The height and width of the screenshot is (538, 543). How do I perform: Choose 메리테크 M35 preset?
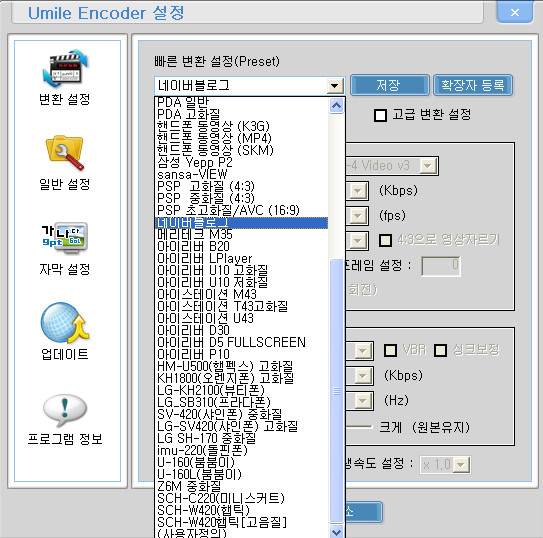coord(242,234)
